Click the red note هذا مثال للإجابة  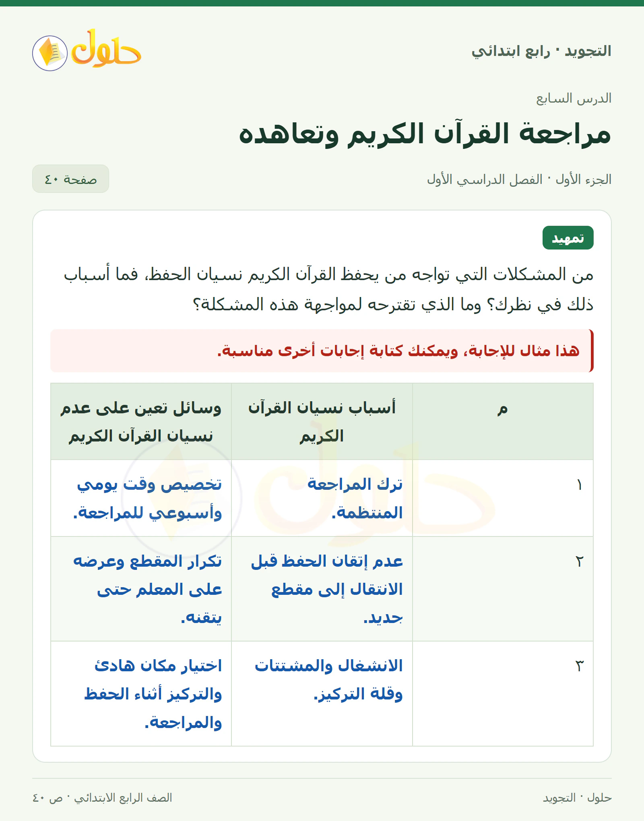tap(322, 351)
